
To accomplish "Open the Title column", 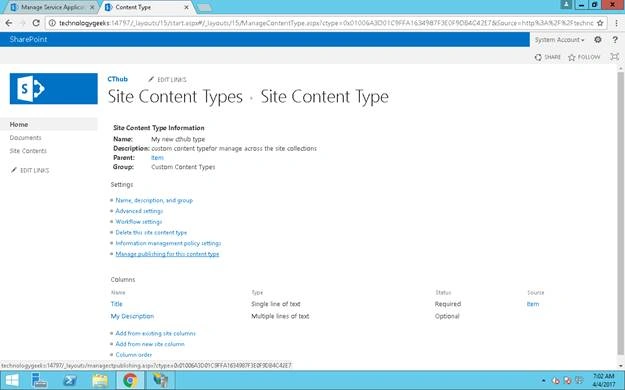I will [x=116, y=304].
